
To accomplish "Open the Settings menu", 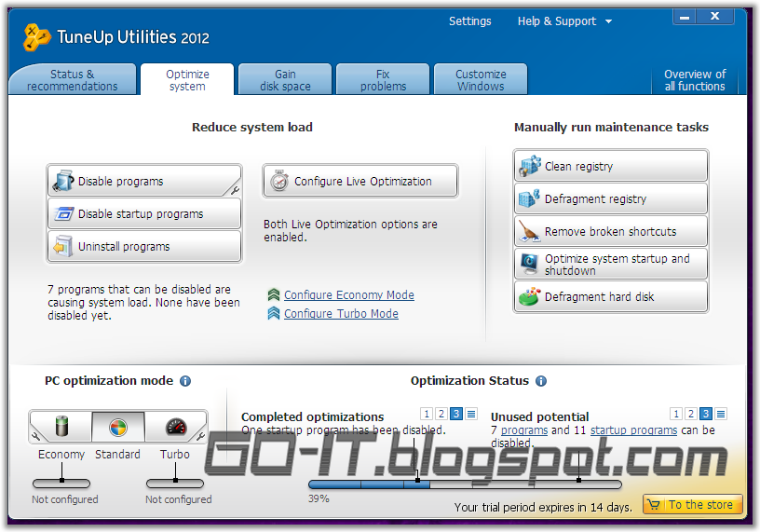I will 469,21.
